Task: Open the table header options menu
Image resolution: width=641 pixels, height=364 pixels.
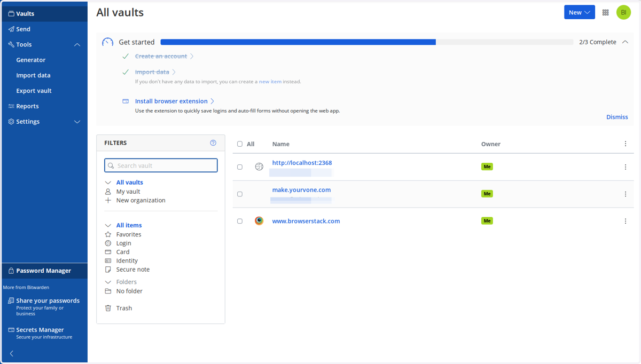Action: pyautogui.click(x=626, y=144)
